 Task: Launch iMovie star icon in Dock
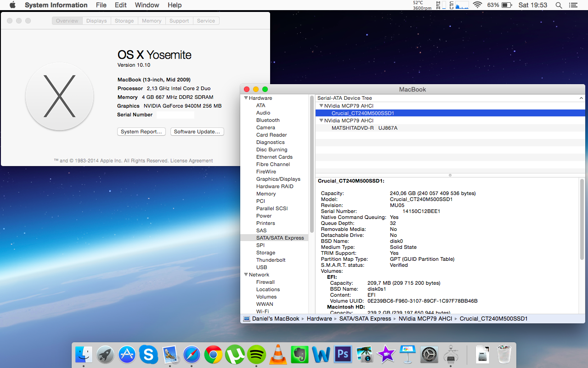coord(386,354)
